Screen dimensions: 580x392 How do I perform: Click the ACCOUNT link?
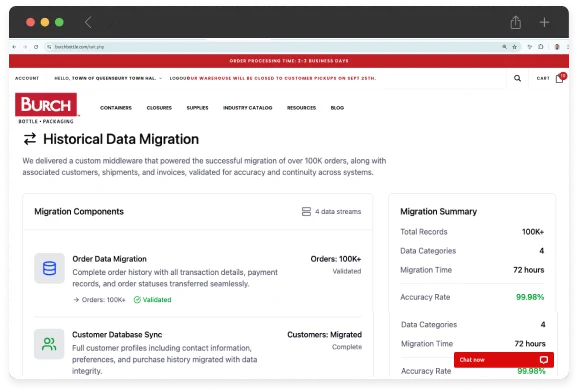click(x=27, y=78)
